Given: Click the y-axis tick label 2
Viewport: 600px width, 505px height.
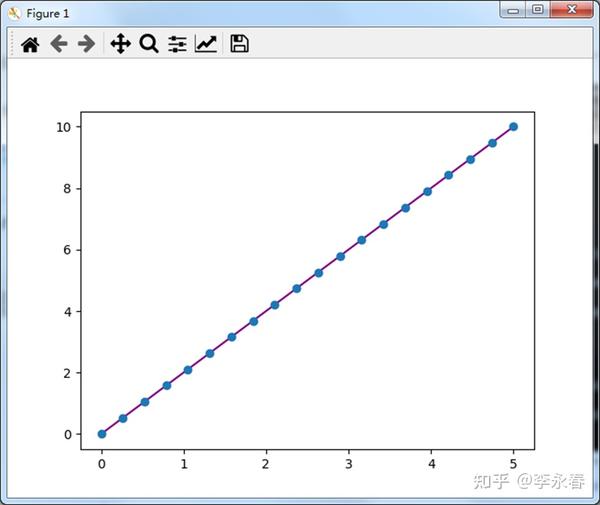Looking at the screenshot, I should click(68, 373).
